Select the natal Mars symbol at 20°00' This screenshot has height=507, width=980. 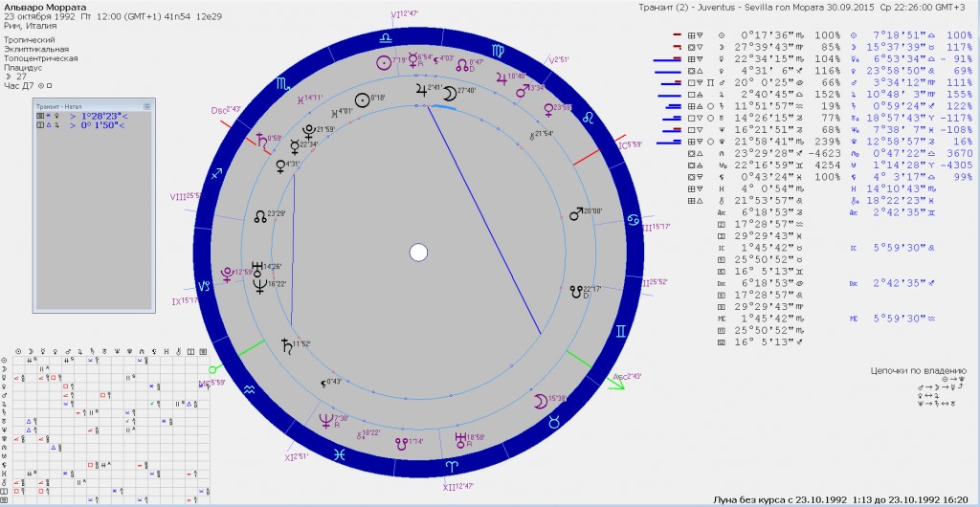[x=576, y=213]
